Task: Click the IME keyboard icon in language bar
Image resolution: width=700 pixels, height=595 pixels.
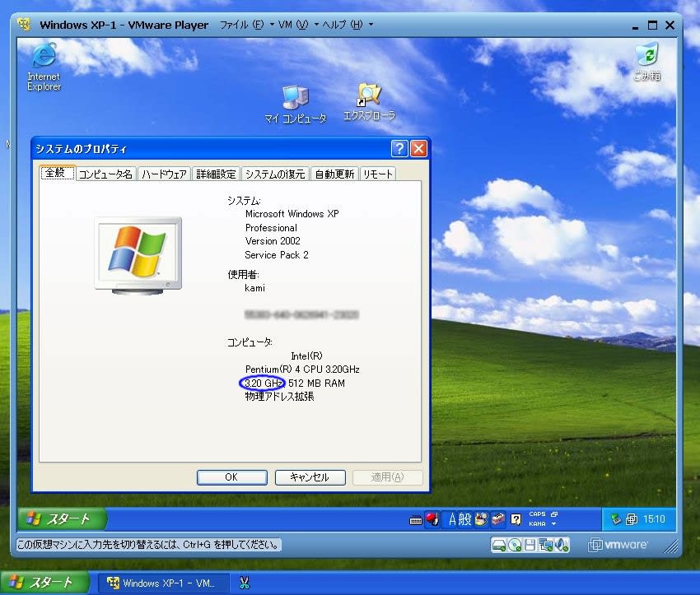Action: (416, 520)
